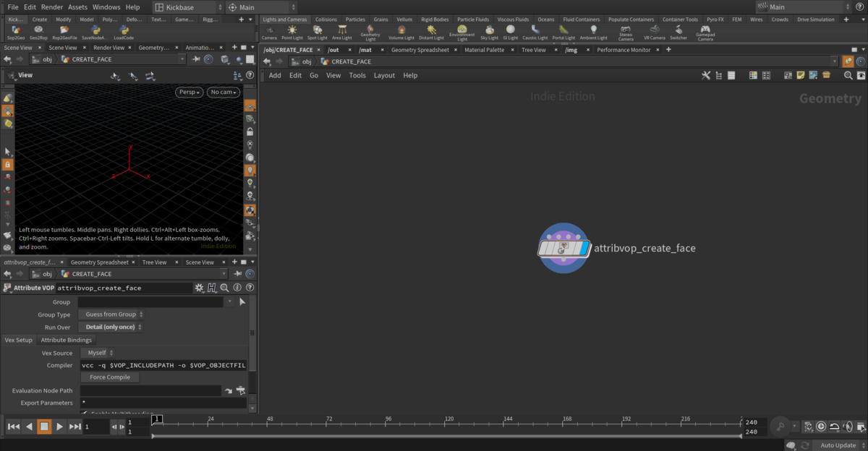Jump to the first frame
This screenshot has height=451, width=868.
(13, 426)
